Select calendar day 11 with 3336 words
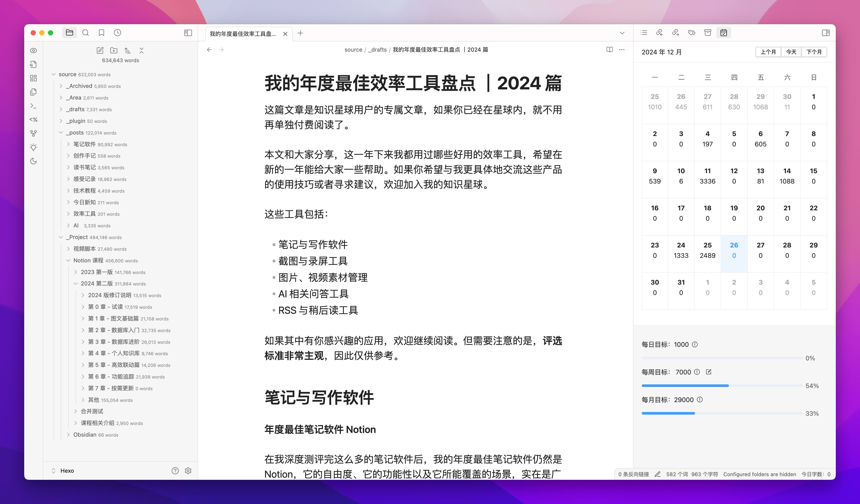The width and height of the screenshot is (860, 504). (x=708, y=179)
